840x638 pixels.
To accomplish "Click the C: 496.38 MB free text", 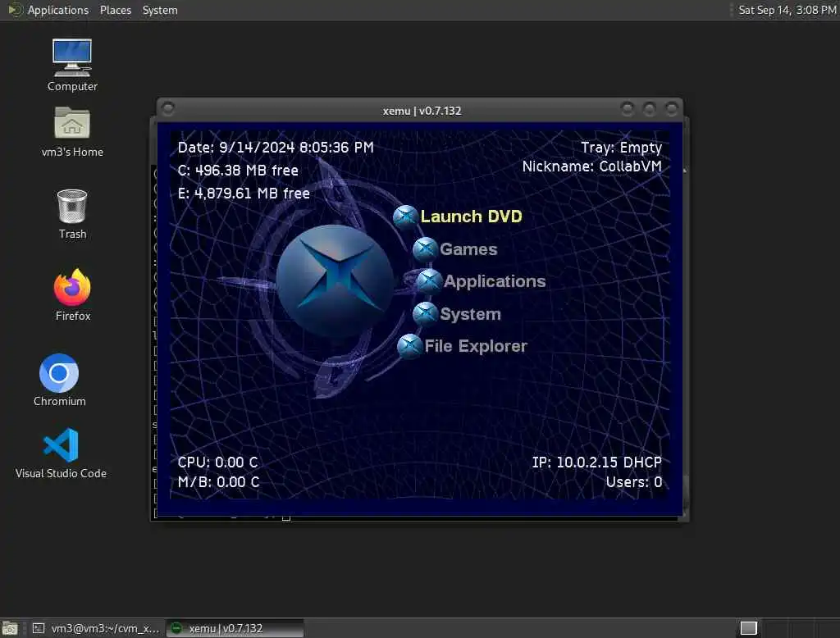I will pyautogui.click(x=238, y=171).
